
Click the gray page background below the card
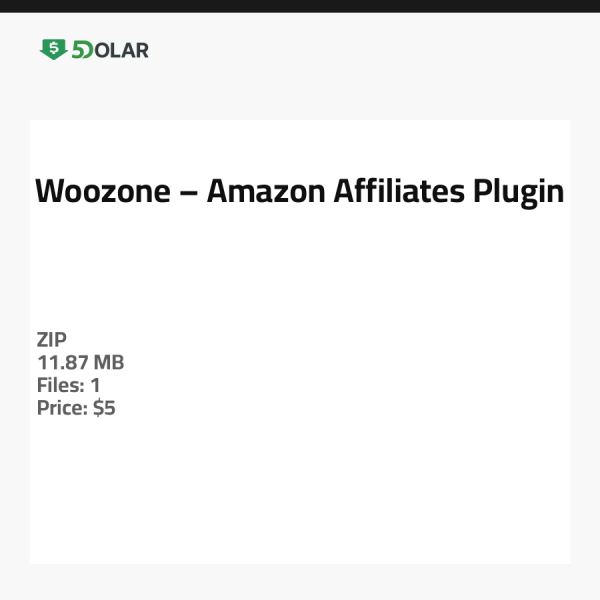pos(300,582)
